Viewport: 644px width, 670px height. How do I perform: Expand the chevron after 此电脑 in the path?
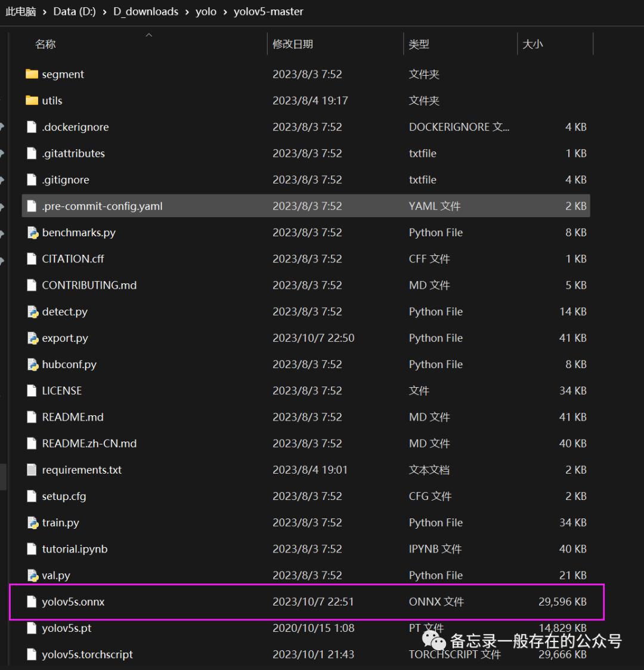click(44, 12)
